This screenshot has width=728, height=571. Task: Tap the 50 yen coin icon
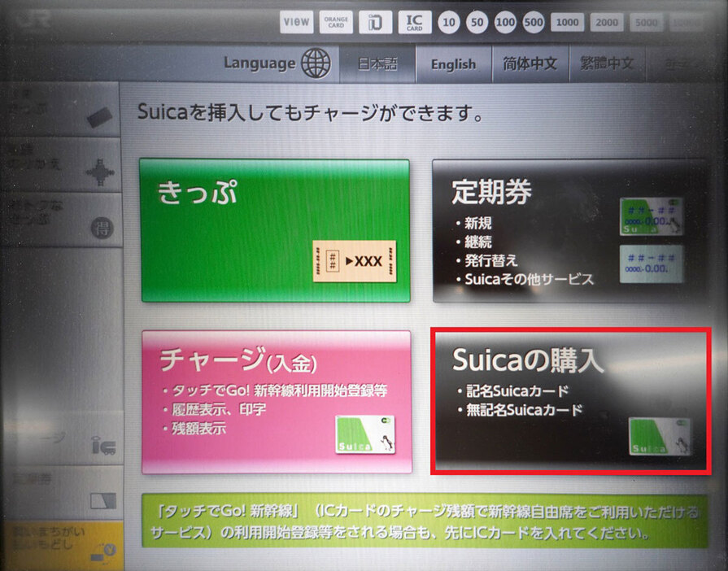(477, 22)
